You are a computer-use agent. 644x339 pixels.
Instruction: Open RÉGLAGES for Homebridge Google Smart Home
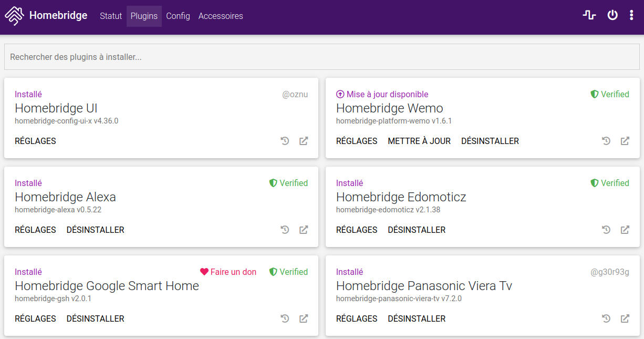[35, 319]
